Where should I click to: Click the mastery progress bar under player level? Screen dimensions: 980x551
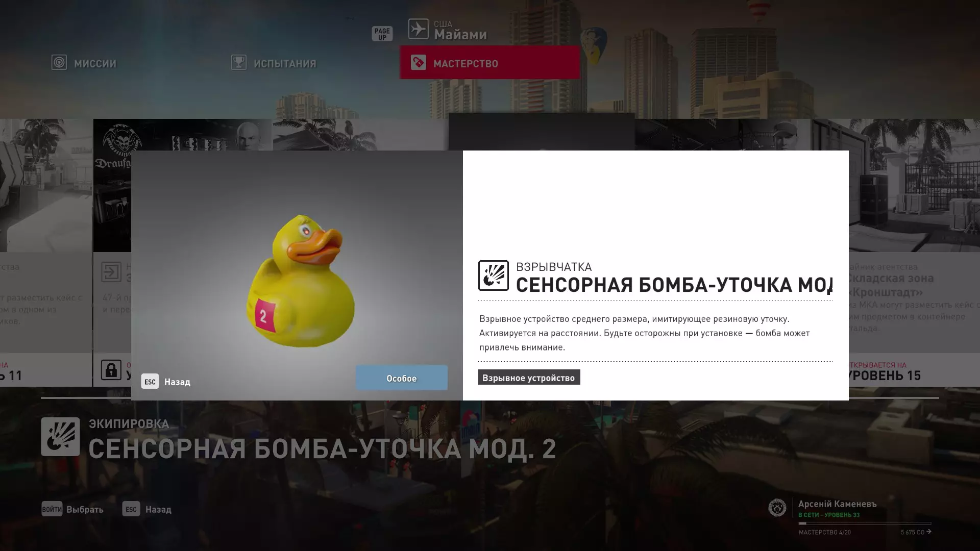[865, 523]
